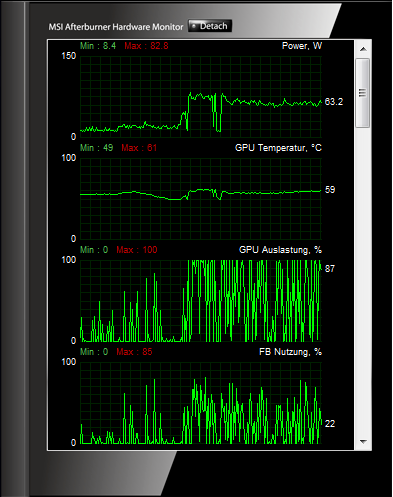The height and width of the screenshot is (497, 393).
Task: Click the Max : 82.8 power value
Action: point(146,46)
